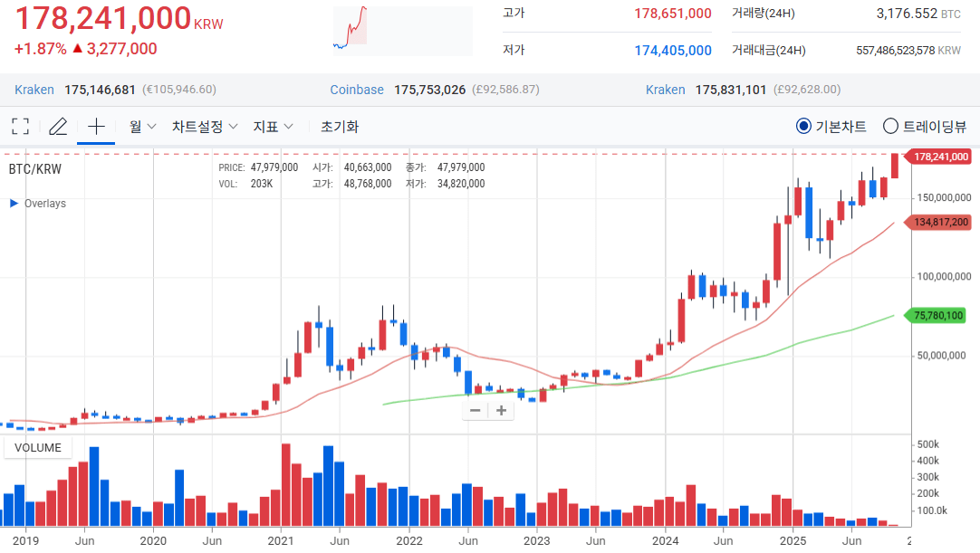Viewport: 980px width, 553px height.
Task: Zoom out chart with minus button
Action: tap(475, 410)
